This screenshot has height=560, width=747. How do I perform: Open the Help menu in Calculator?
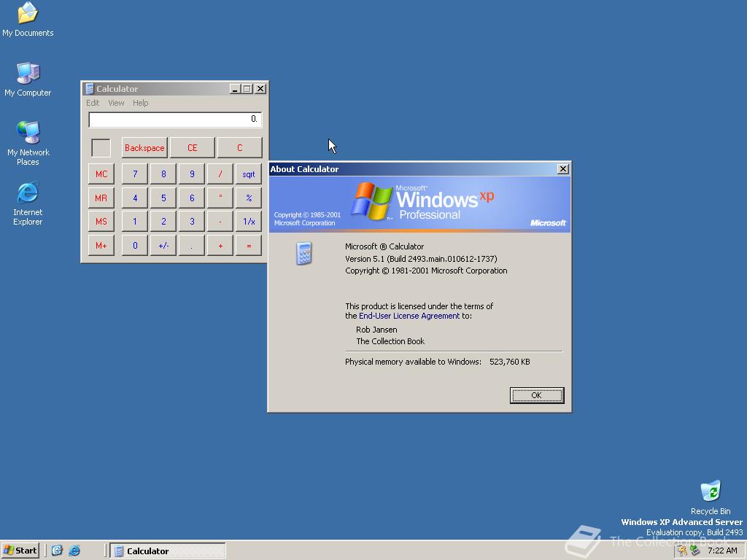pyautogui.click(x=140, y=103)
